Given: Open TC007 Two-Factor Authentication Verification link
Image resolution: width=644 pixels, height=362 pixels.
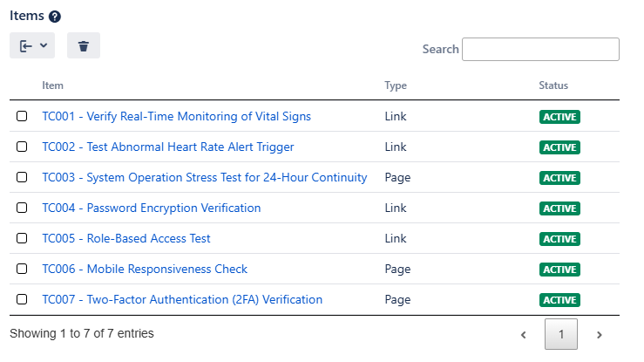Looking at the screenshot, I should [x=182, y=300].
